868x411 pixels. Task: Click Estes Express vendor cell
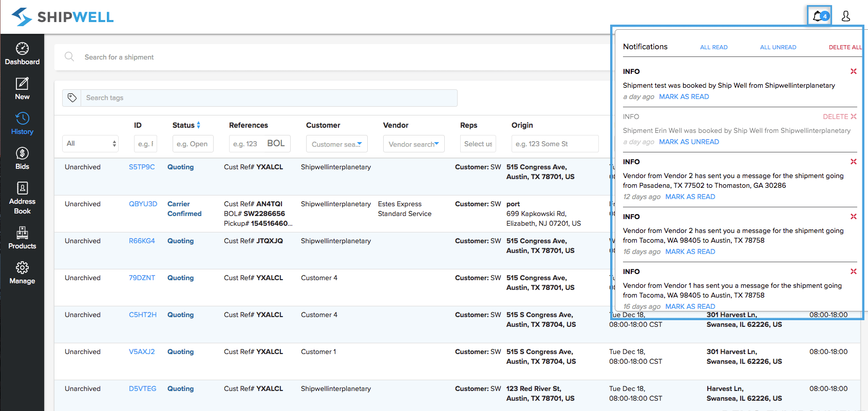(405, 208)
